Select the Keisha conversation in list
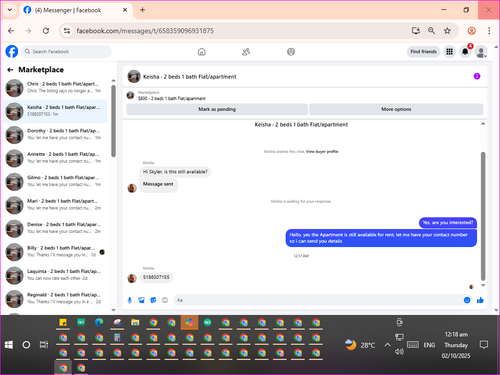The width and height of the screenshot is (500, 375). point(55,111)
